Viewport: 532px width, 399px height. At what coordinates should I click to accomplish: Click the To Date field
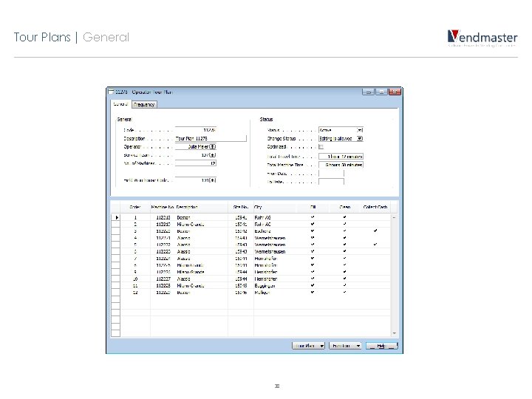(x=331, y=182)
